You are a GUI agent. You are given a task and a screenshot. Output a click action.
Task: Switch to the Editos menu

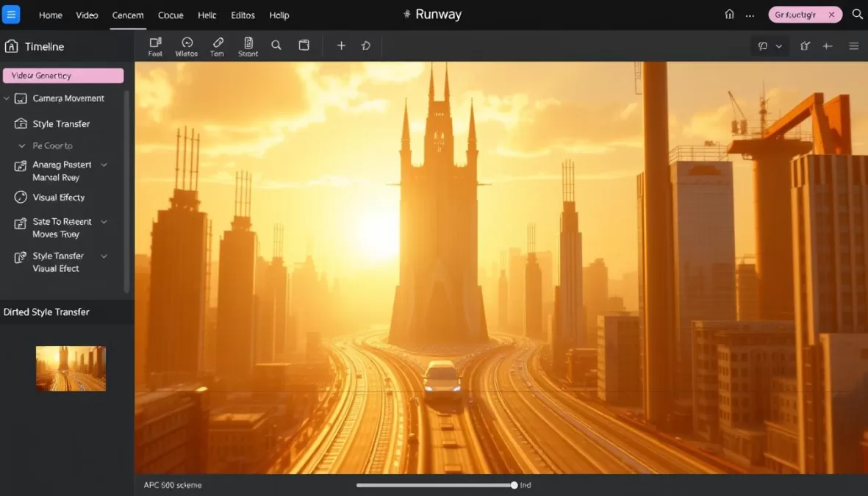click(243, 15)
